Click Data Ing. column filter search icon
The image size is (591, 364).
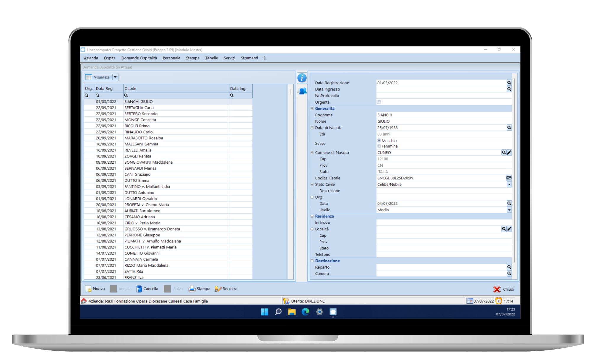(x=232, y=95)
